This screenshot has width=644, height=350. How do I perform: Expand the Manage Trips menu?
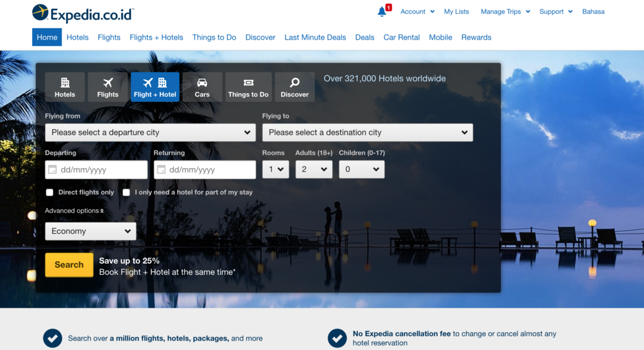[505, 11]
